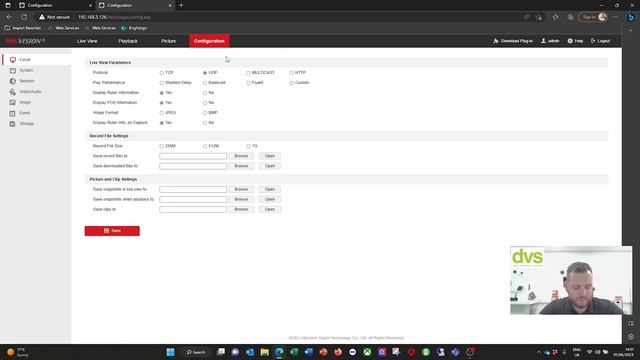Choose Shortest Delay play performance
640x360 pixels.
pyautogui.click(x=162, y=83)
